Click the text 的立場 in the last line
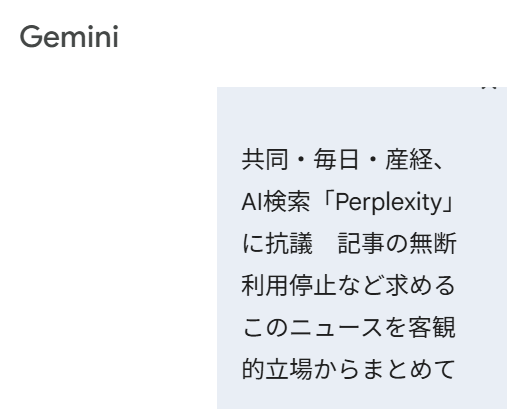507x409 pixels. (277, 369)
